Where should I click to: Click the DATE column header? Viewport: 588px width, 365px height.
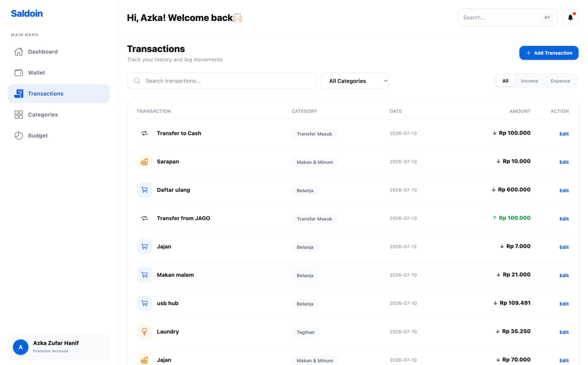coord(396,111)
